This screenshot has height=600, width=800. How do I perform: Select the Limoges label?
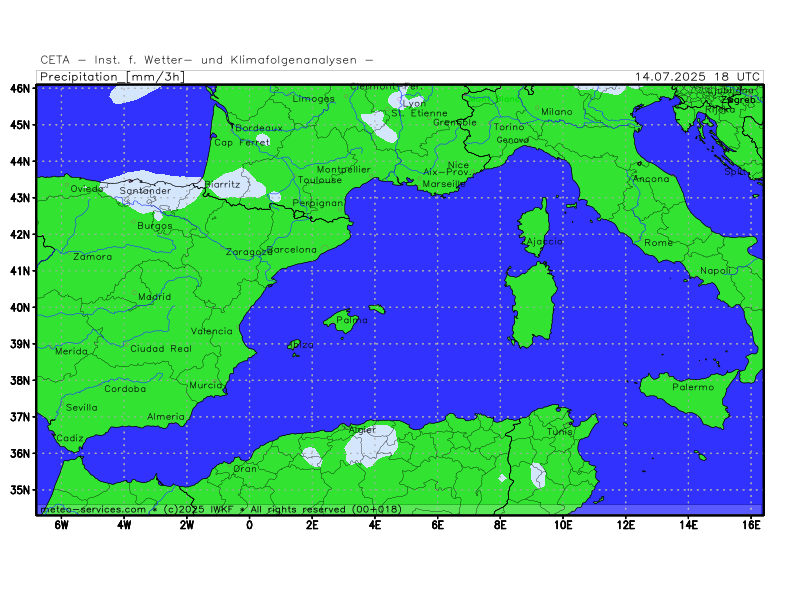coord(314,98)
